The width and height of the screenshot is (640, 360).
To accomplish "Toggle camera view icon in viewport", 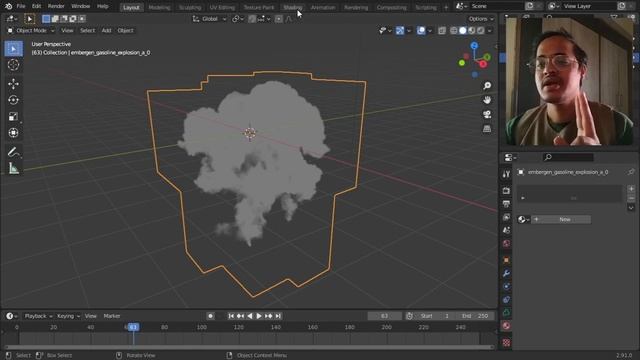I will pyautogui.click(x=487, y=114).
